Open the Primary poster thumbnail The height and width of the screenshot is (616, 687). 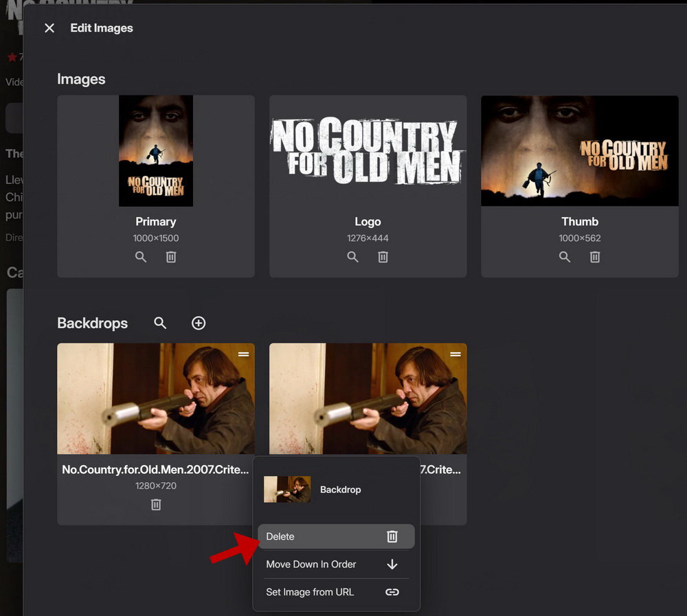(x=156, y=150)
